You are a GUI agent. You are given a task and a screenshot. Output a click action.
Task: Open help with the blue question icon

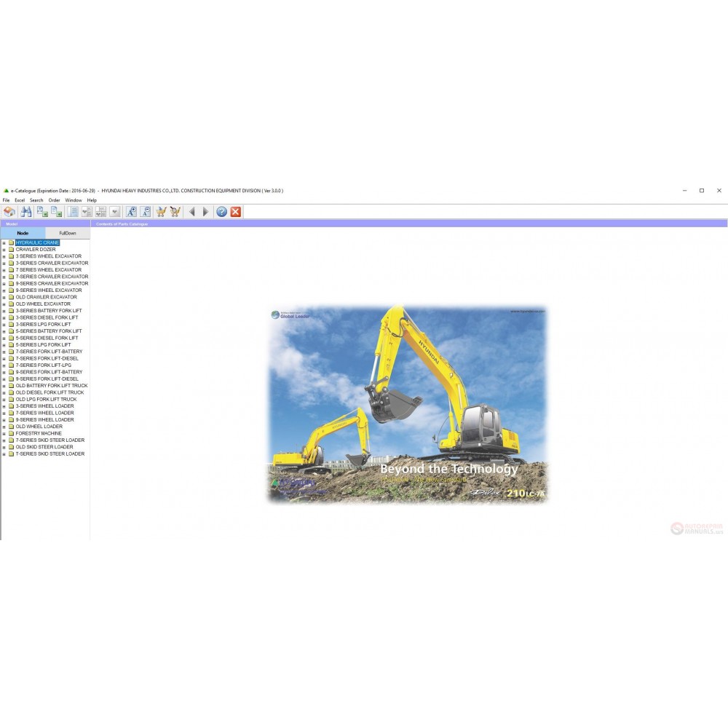pyautogui.click(x=222, y=212)
